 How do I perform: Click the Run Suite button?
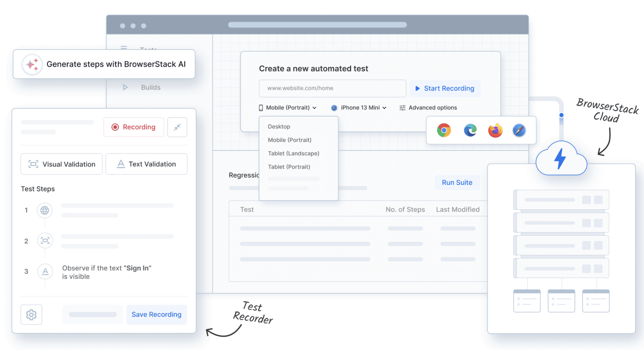[457, 183]
